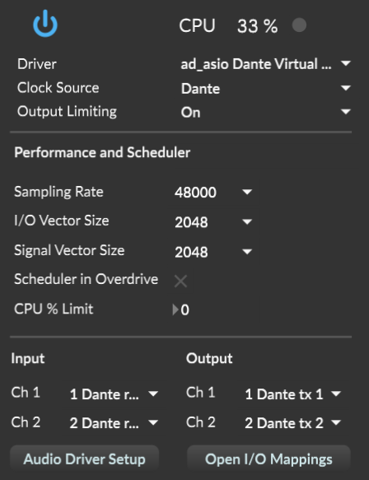Open the Input Ch 2 Dante menu
Image resolution: width=369 pixels, height=480 pixels.
[x=114, y=423]
